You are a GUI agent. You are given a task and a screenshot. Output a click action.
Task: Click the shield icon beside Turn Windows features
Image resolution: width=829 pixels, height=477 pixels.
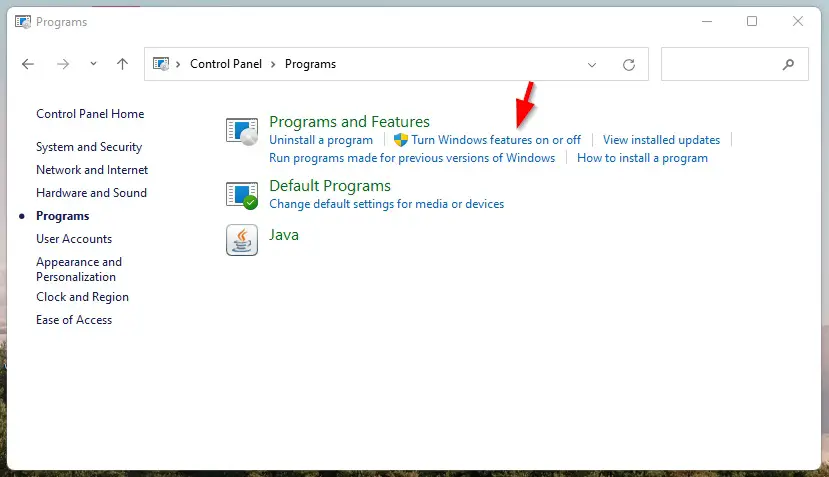401,140
